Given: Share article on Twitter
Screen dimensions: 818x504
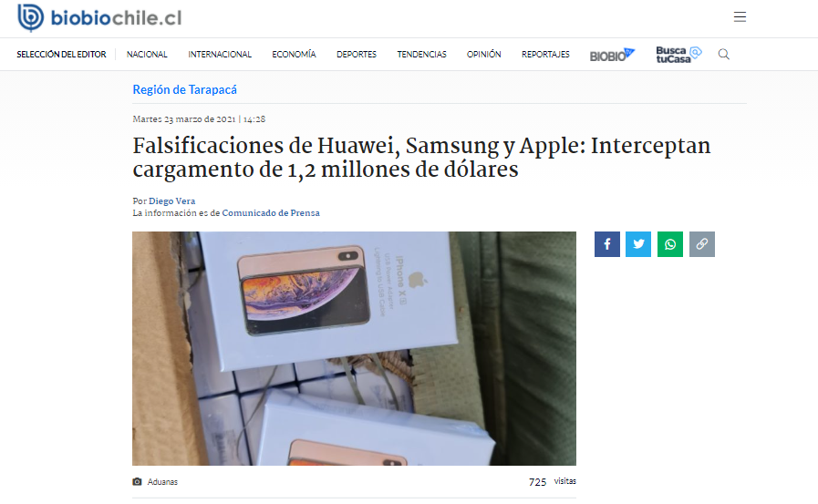Looking at the screenshot, I should [638, 244].
